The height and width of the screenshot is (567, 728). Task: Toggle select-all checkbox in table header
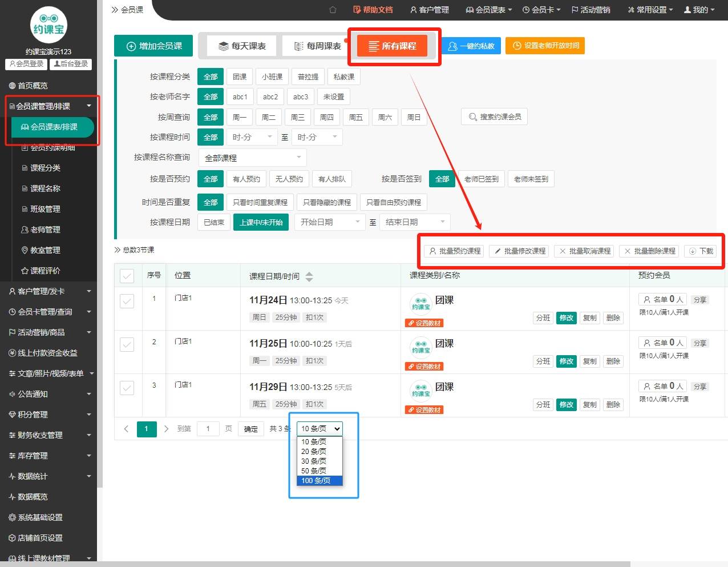[127, 276]
